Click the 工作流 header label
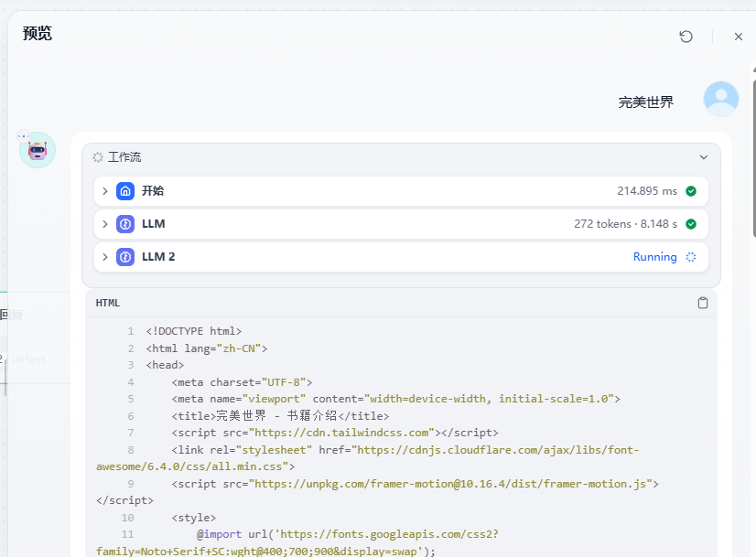 tap(124, 157)
